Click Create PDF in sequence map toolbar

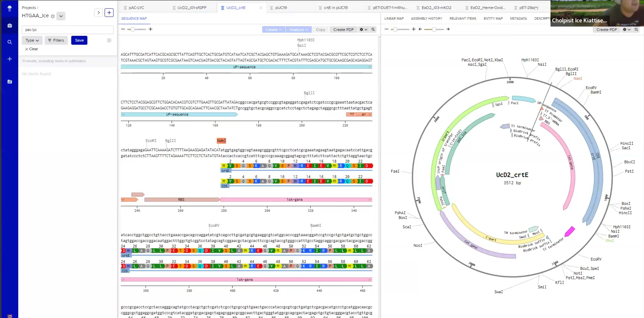tap(343, 30)
